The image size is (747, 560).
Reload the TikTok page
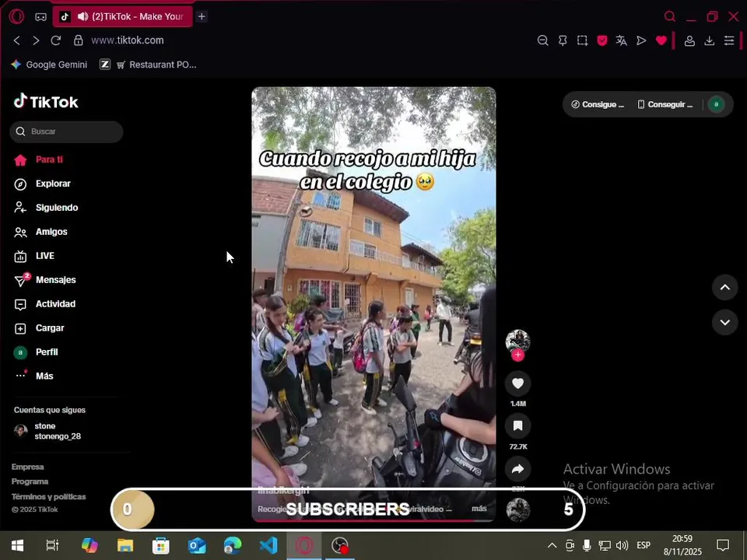point(56,40)
